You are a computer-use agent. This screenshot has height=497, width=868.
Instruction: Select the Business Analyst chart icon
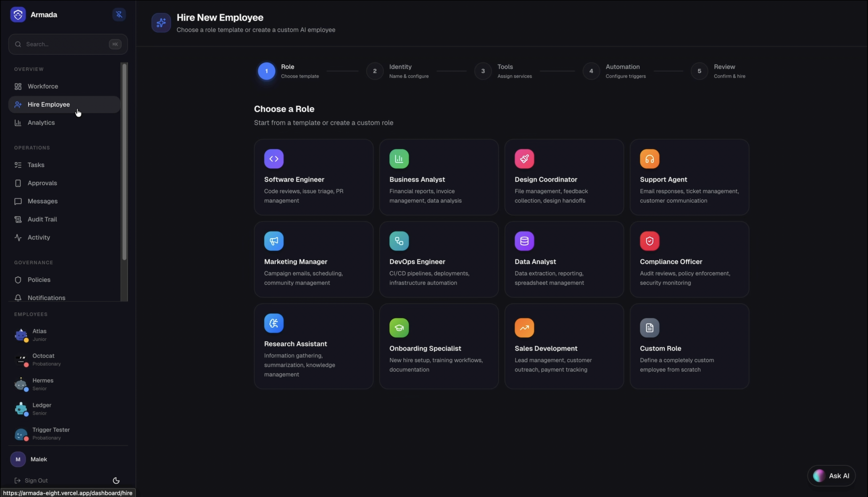pyautogui.click(x=399, y=159)
